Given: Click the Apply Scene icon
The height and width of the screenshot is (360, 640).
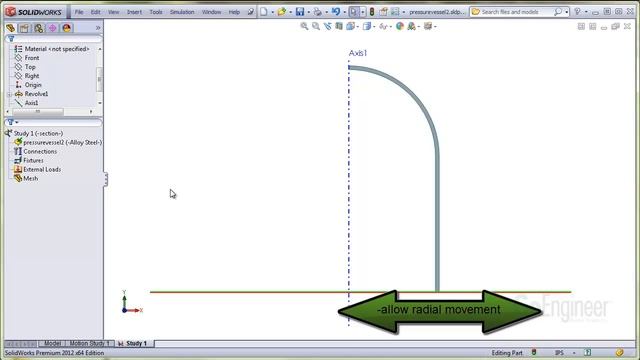Looking at the screenshot, I should [x=411, y=26].
